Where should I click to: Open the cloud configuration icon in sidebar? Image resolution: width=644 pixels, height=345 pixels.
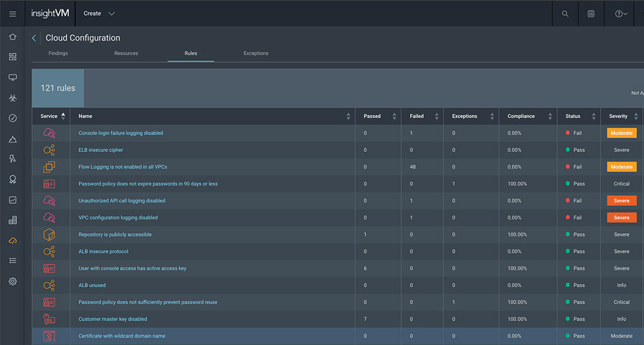(x=13, y=241)
